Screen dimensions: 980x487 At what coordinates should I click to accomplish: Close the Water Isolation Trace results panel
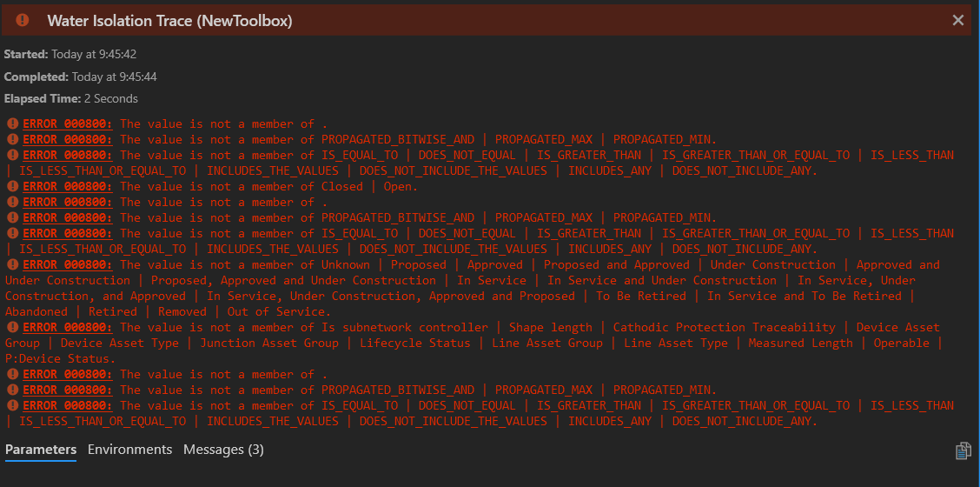pos(958,21)
